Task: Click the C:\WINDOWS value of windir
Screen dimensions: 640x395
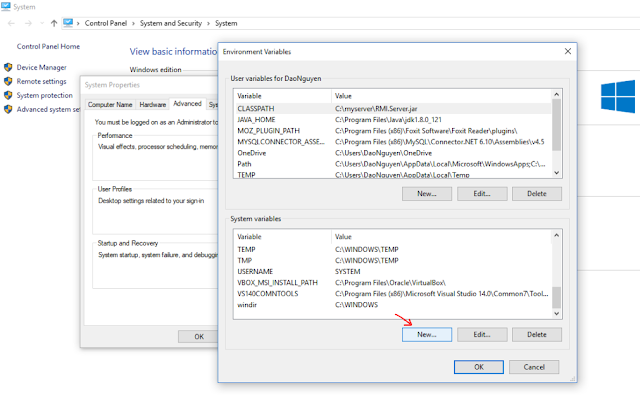Action: 356,305
